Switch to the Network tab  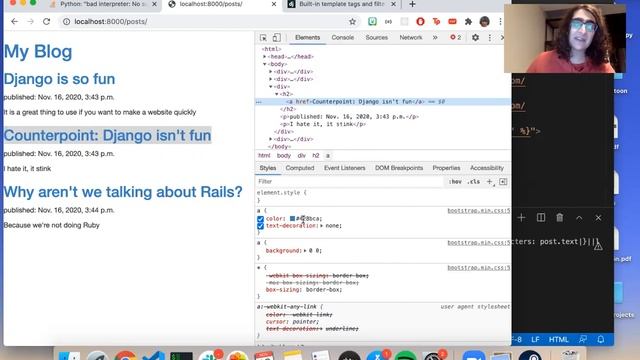point(411,38)
